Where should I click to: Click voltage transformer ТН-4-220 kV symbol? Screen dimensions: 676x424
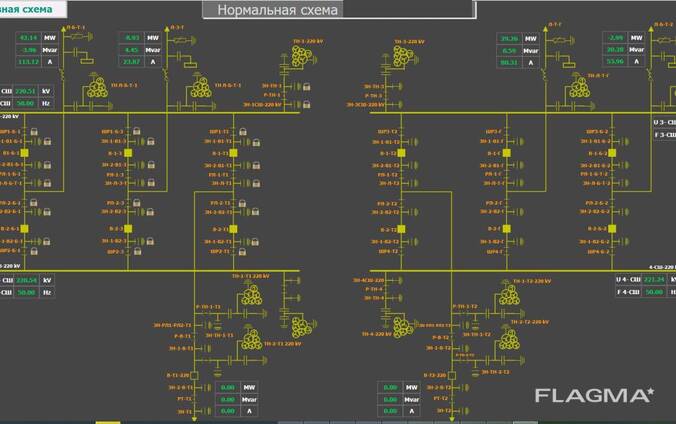403,327
